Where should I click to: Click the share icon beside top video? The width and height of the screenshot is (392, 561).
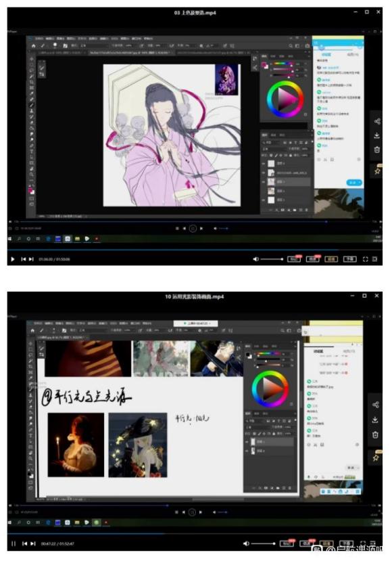tap(377, 122)
